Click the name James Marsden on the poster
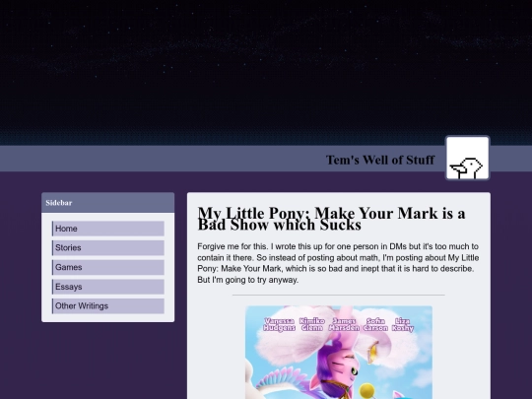Viewport: 532px width, 399px height. 344,324
